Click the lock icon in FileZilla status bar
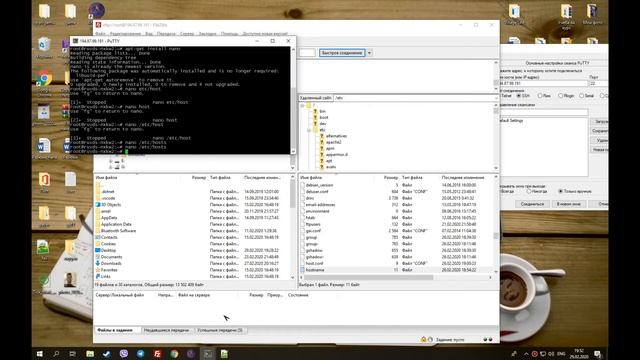The height and width of the screenshot is (360, 640). 423,339
